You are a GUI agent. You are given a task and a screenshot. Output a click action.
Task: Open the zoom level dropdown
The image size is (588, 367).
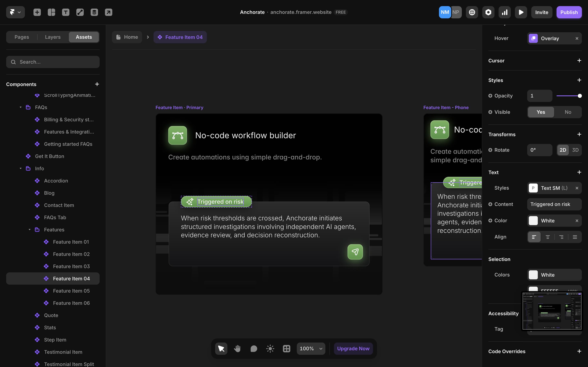[311, 348]
